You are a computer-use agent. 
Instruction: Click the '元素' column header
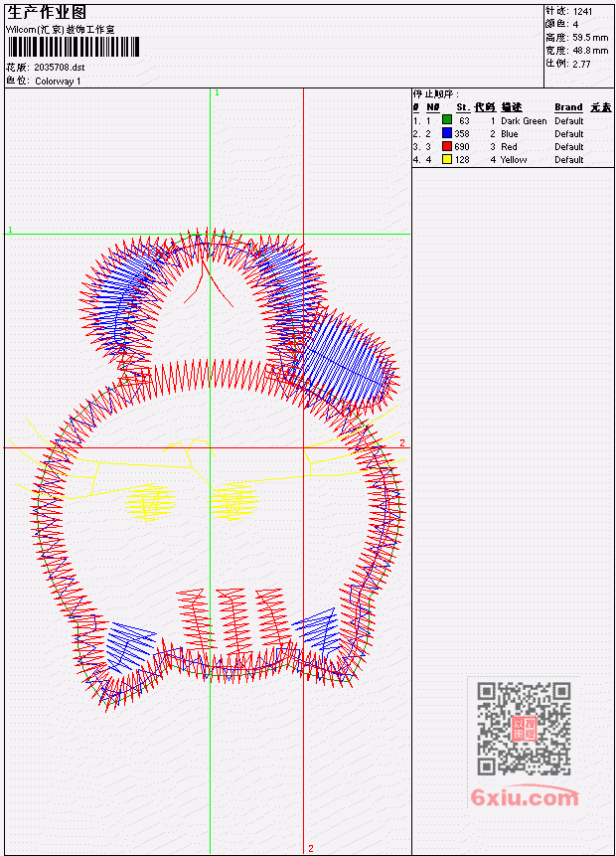tap(601, 107)
